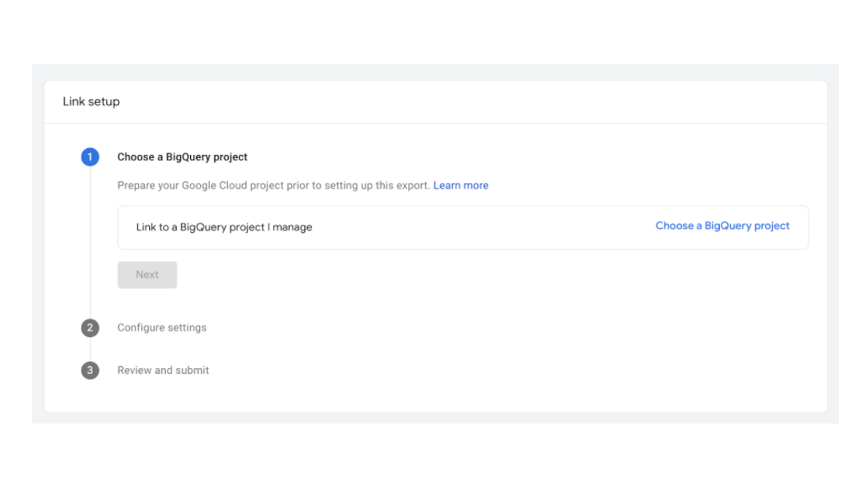Expand the Review and submit step
Image resolution: width=868 pixels, height=488 pixels.
[163, 370]
